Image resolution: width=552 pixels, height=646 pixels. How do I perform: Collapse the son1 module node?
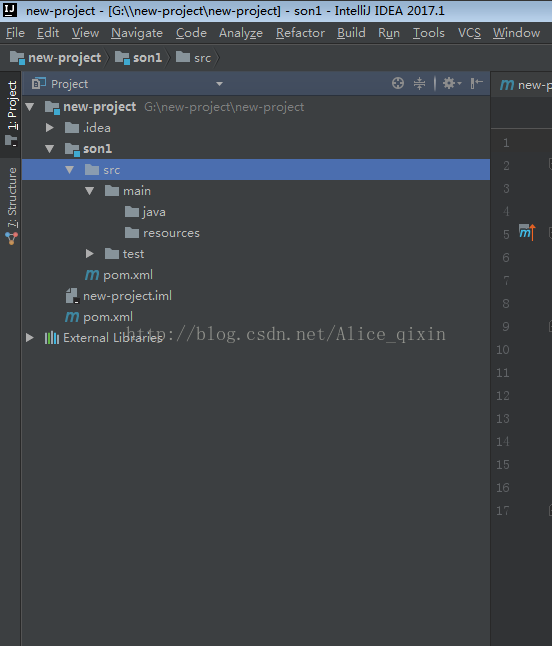49,149
